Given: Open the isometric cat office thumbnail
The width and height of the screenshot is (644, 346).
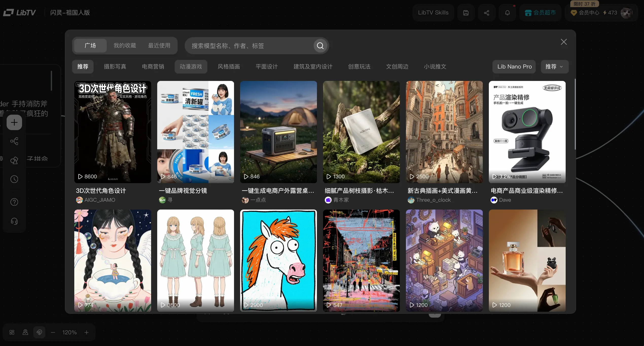Looking at the screenshot, I should coord(444,261).
